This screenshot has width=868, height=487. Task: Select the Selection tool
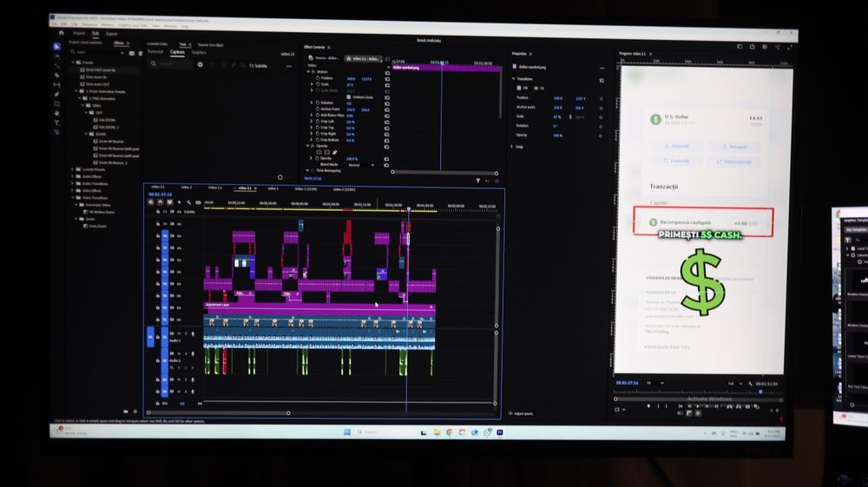(x=56, y=47)
